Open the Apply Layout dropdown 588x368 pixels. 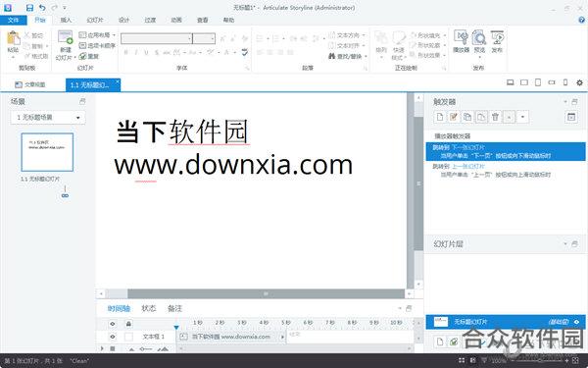tap(98, 35)
